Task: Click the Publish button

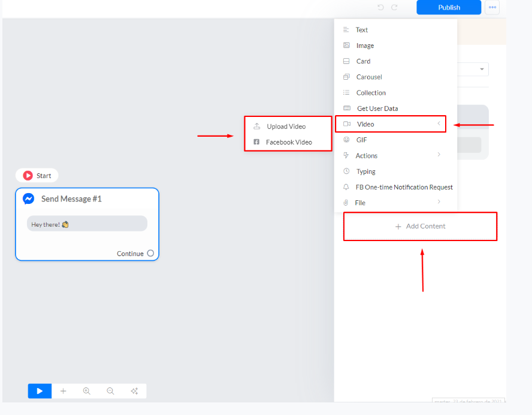Action: [x=449, y=7]
